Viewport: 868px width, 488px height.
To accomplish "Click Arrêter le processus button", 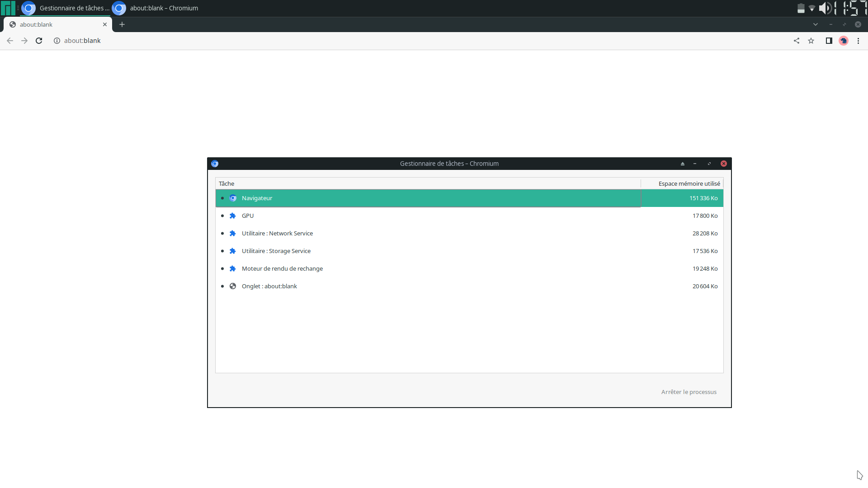I will (x=689, y=392).
